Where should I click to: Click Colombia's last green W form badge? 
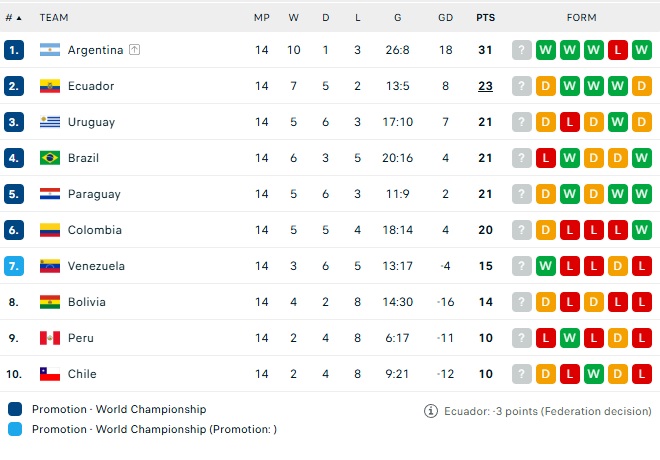[641, 230]
